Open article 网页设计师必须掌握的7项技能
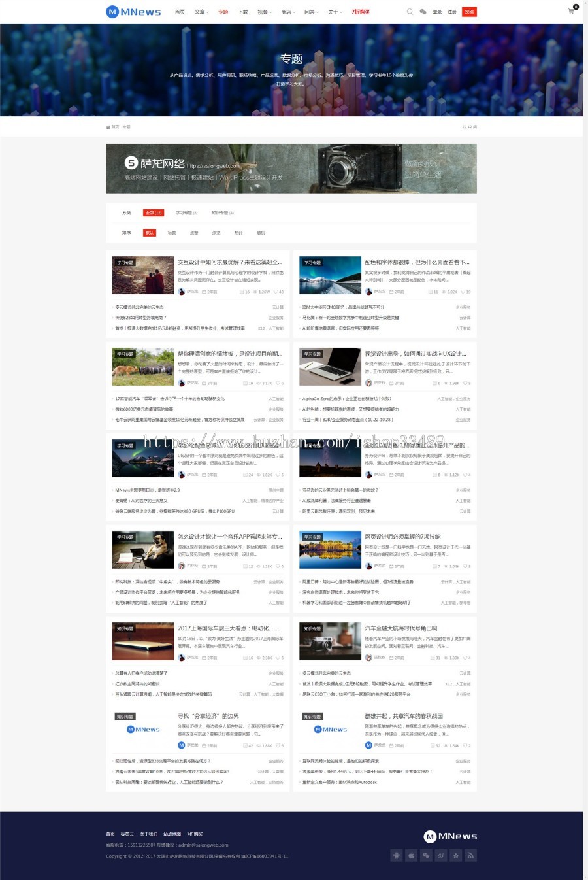 click(x=403, y=537)
